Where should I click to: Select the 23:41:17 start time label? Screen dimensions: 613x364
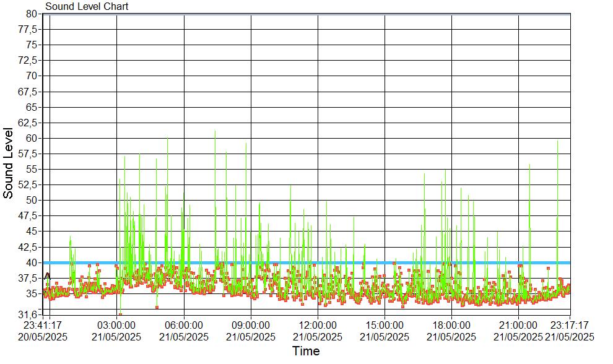(x=43, y=326)
